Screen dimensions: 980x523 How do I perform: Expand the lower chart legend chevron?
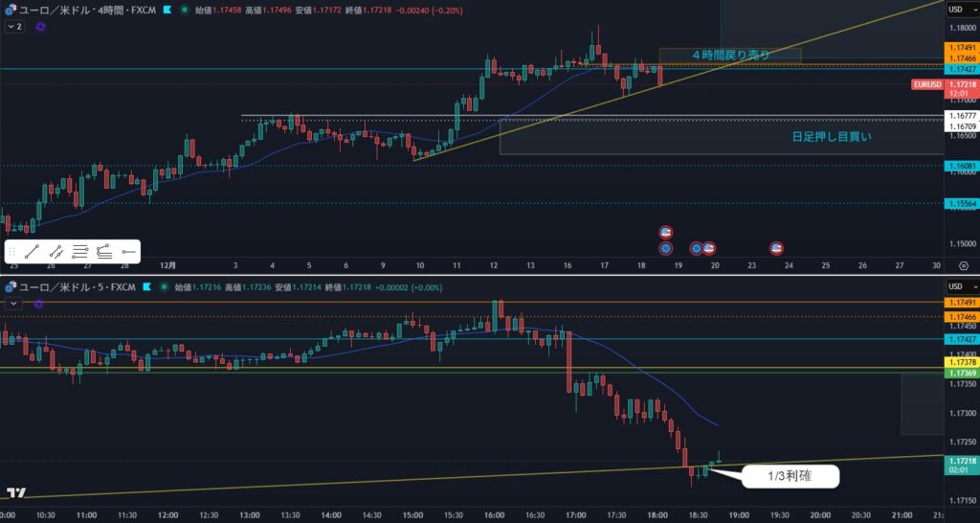click(13, 304)
